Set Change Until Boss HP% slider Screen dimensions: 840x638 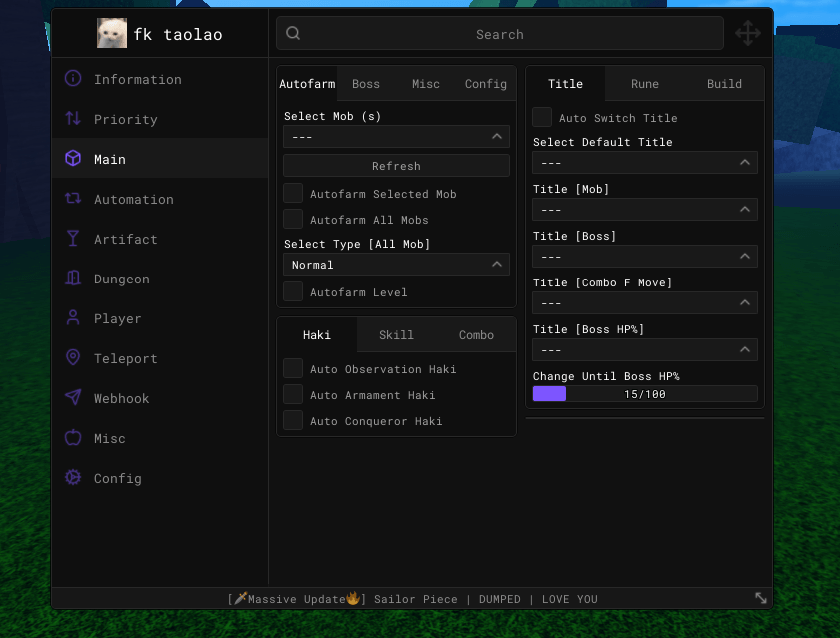645,394
